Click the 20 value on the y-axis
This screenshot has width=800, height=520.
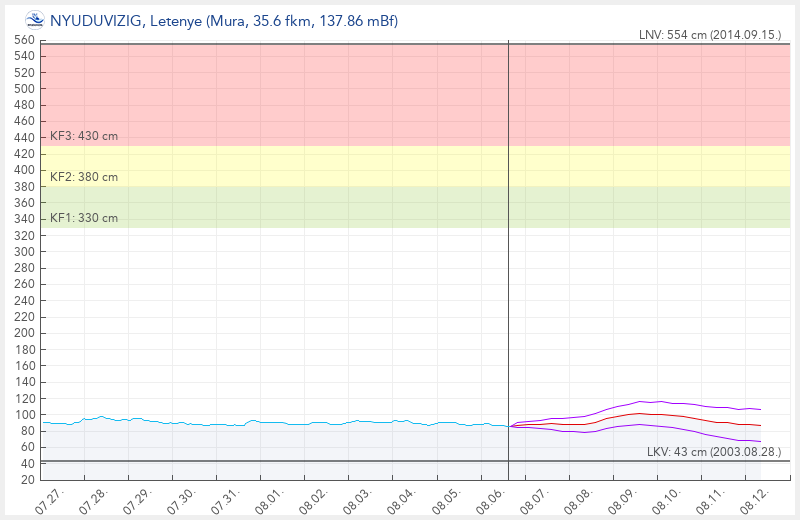point(28,480)
